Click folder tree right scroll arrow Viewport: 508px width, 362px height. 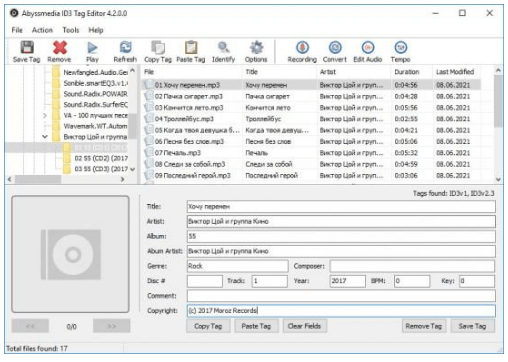[x=122, y=179]
